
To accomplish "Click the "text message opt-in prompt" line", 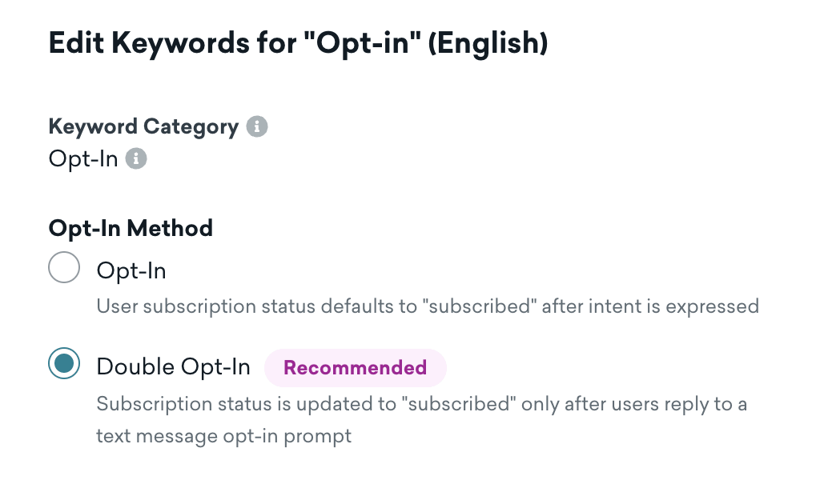I will [223, 438].
